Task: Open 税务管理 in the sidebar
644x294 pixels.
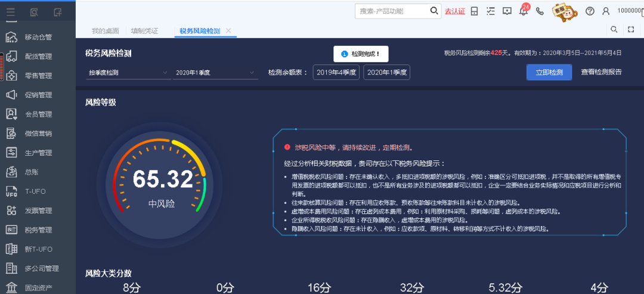Action: pos(38,230)
